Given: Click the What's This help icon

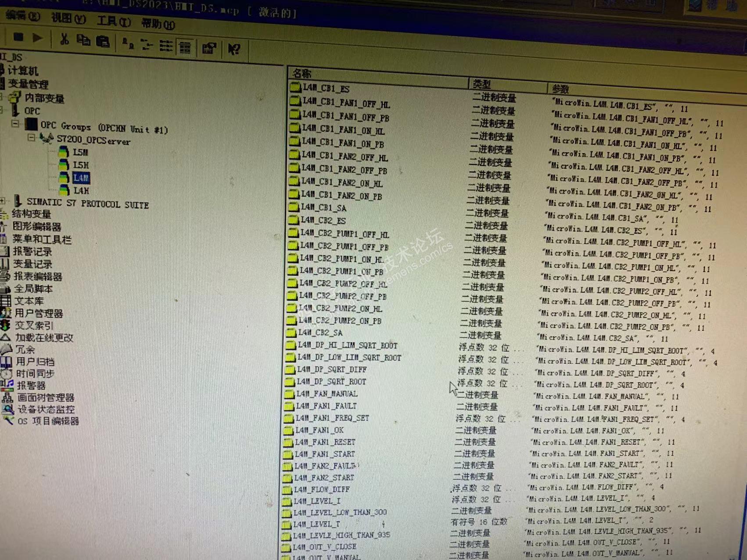Looking at the screenshot, I should [233, 49].
